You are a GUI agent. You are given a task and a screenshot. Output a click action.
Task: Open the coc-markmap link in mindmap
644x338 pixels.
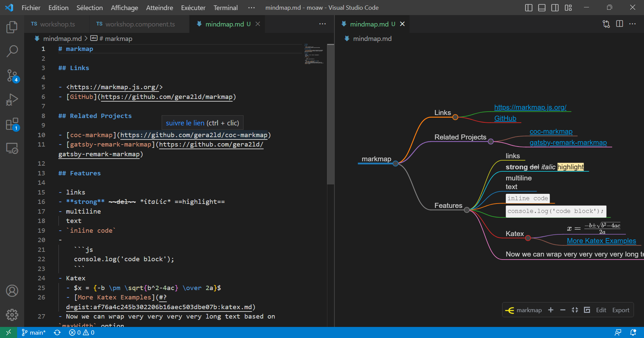pos(551,132)
